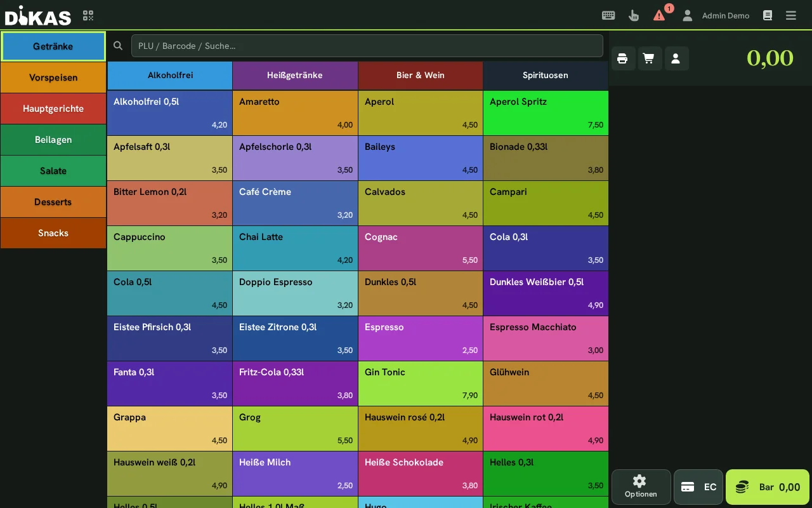Pay by EC card button
Image resolution: width=812 pixels, height=508 pixels.
(698, 487)
